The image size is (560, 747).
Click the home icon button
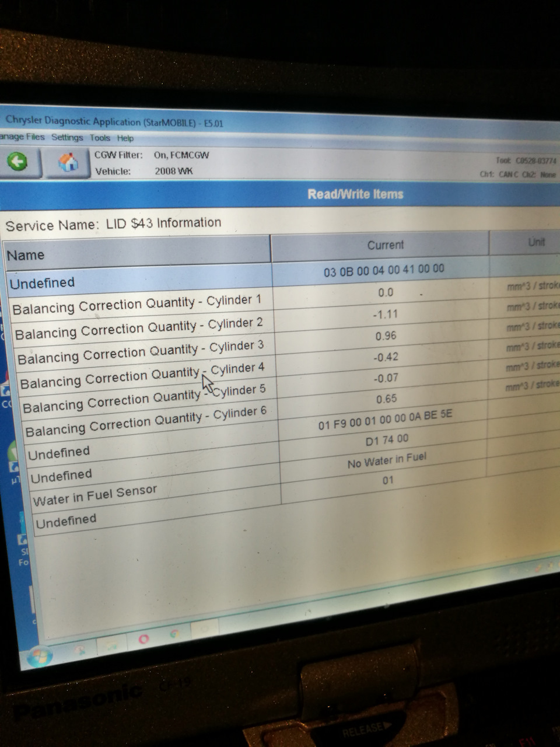[x=68, y=162]
